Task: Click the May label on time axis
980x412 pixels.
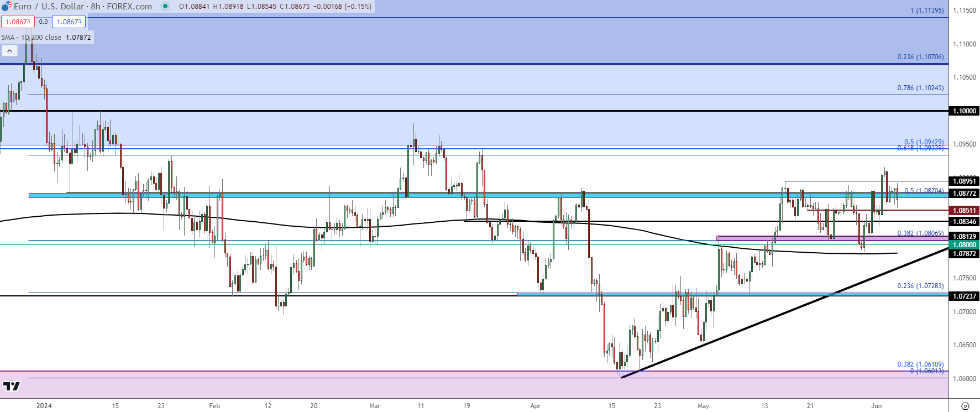Action: (703, 406)
